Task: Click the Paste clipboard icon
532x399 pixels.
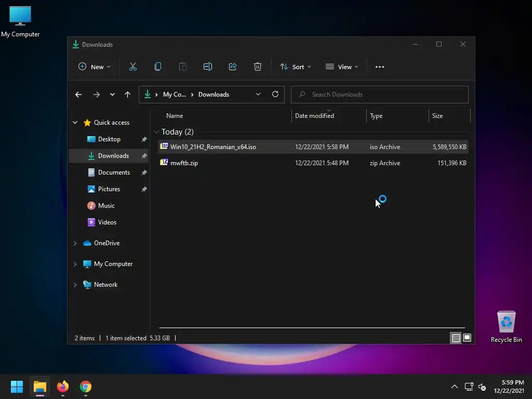Action: click(x=182, y=67)
